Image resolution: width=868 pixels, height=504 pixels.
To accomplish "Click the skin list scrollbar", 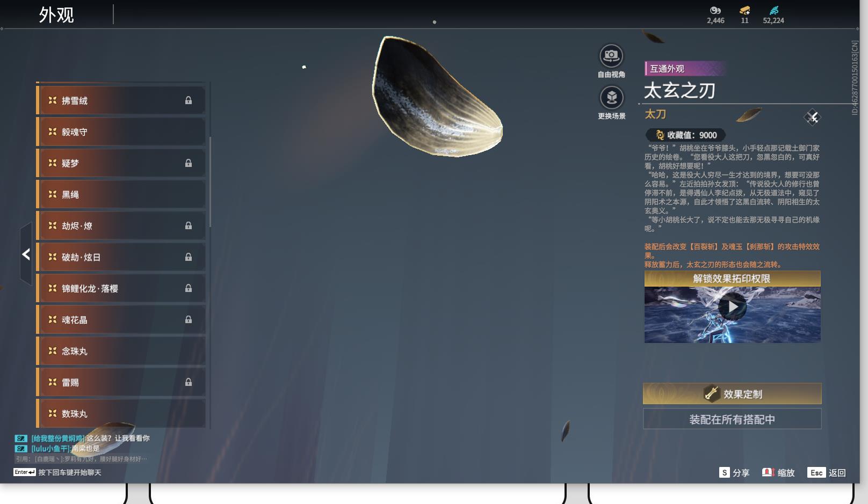I will [x=210, y=181].
